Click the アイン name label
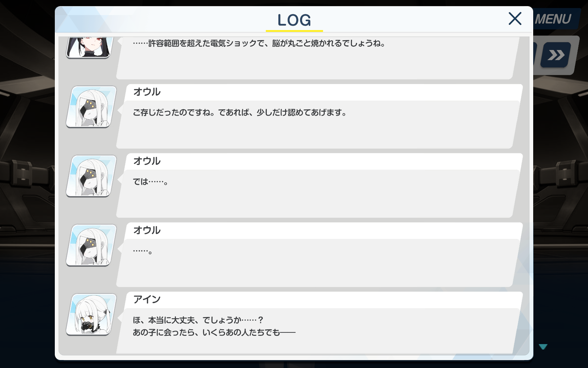 pyautogui.click(x=147, y=299)
